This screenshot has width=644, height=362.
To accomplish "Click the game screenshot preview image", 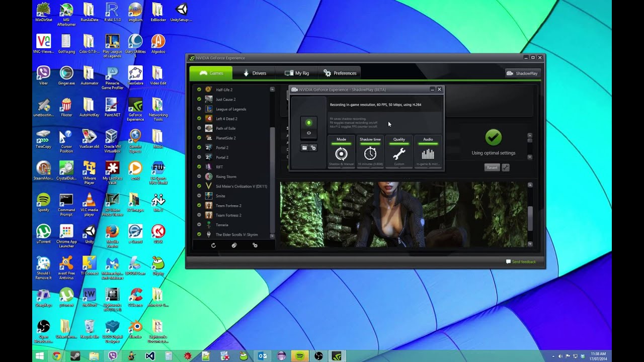I will tap(404, 214).
